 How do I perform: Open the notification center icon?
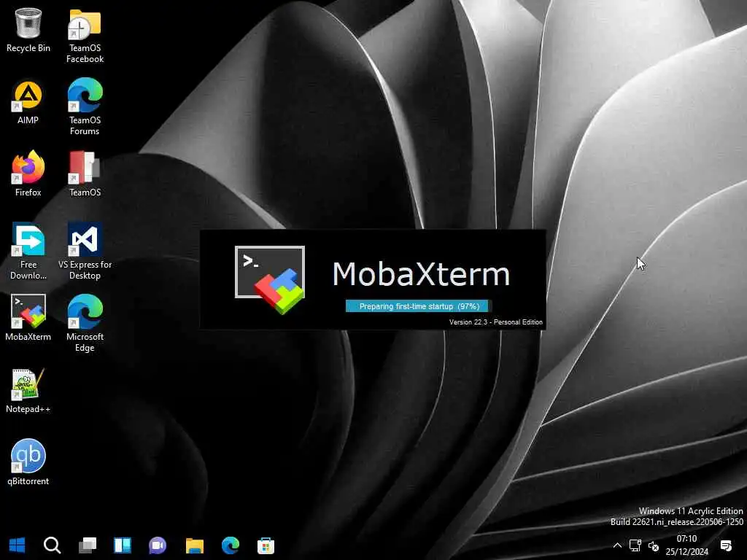pyautogui.click(x=726, y=545)
